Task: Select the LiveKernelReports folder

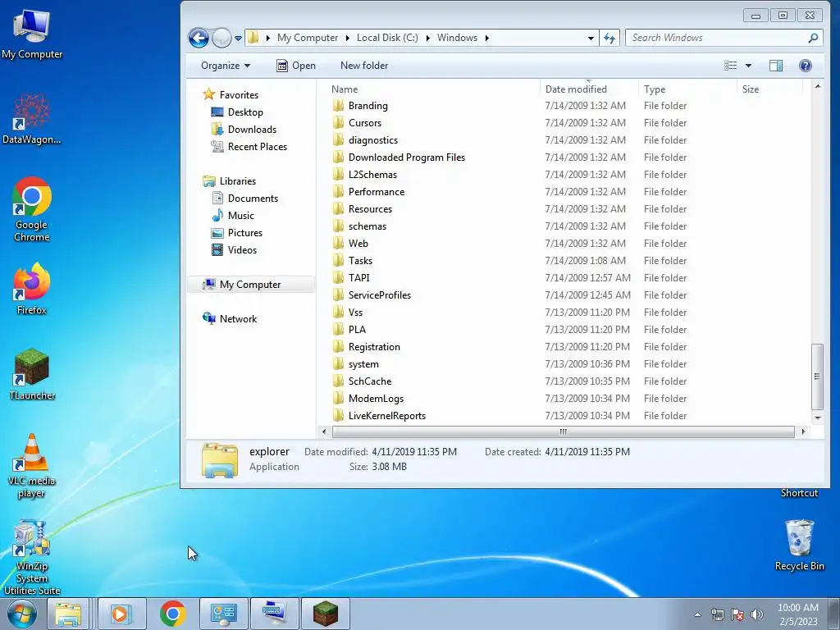Action: (x=387, y=416)
